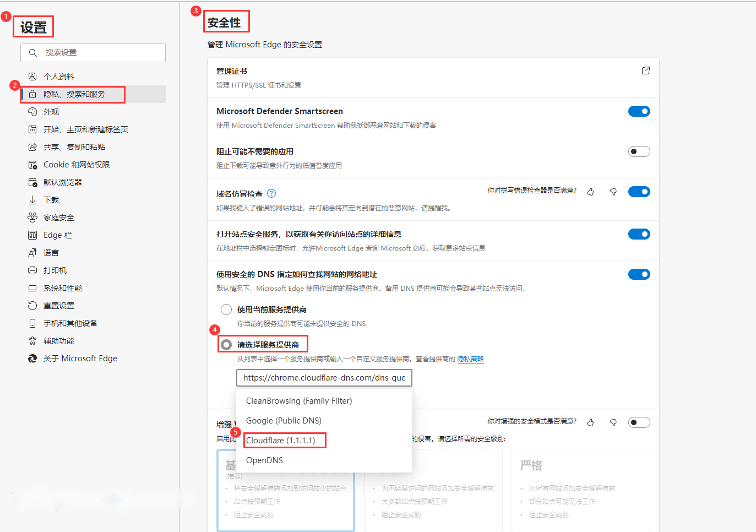This screenshot has height=532, width=756.
Task: Click the custom DNS provider URL field
Action: pos(324,378)
